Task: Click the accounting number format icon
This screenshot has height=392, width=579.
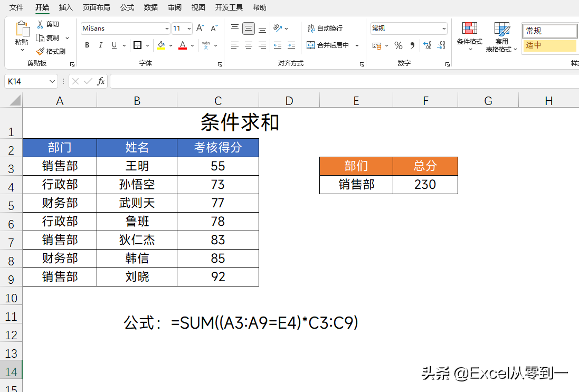Action: pyautogui.click(x=377, y=45)
